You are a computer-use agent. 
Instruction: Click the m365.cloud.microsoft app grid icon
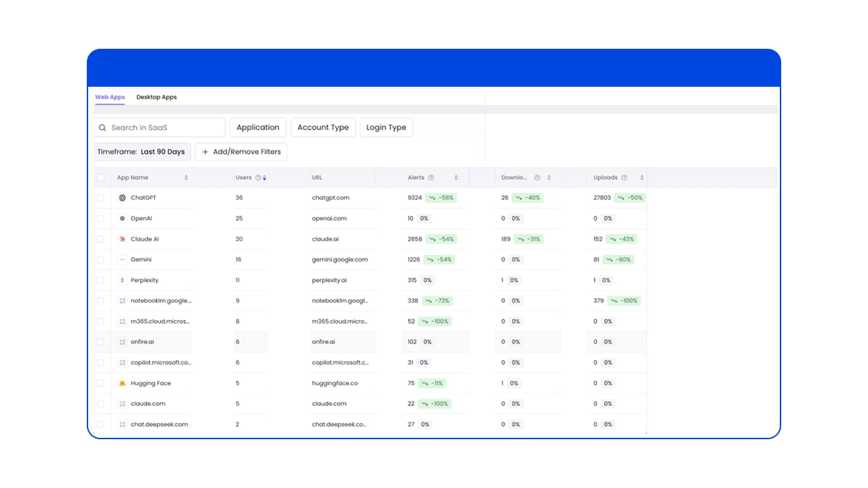[122, 321]
